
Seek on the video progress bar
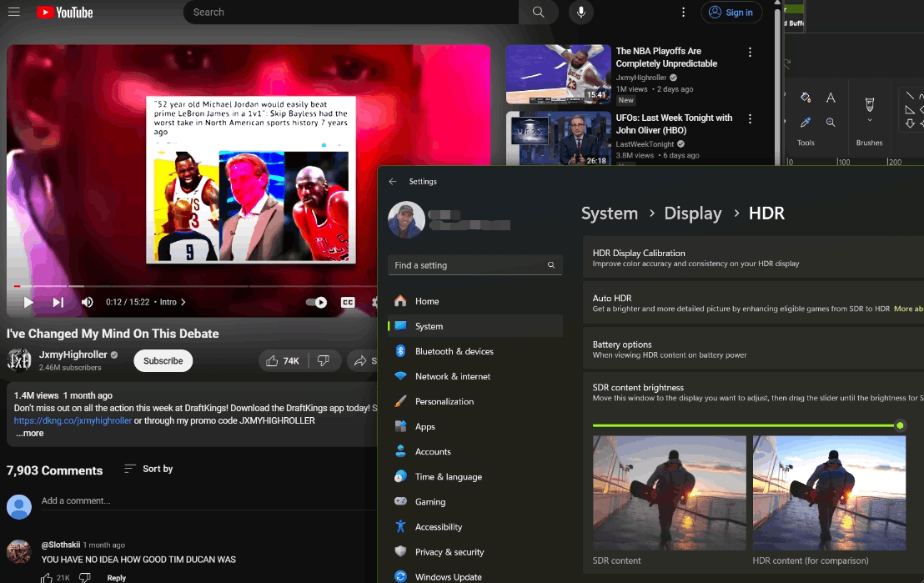(x=192, y=286)
